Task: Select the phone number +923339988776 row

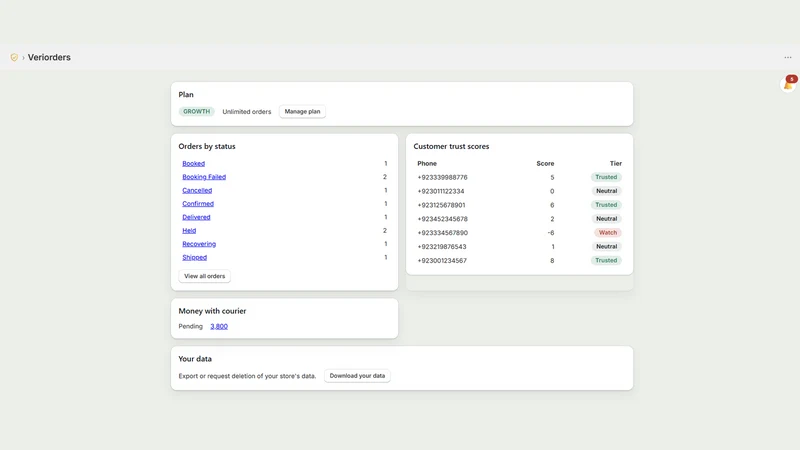Action: (x=519, y=177)
